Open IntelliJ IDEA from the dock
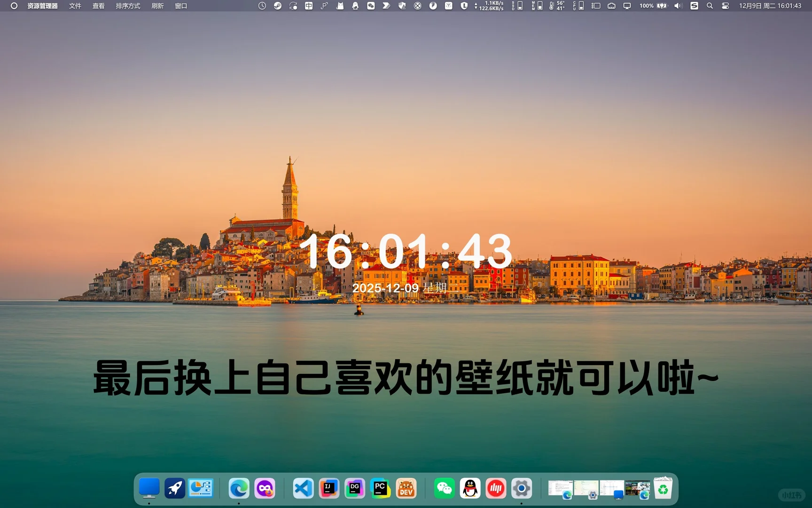This screenshot has height=508, width=812. point(329,489)
